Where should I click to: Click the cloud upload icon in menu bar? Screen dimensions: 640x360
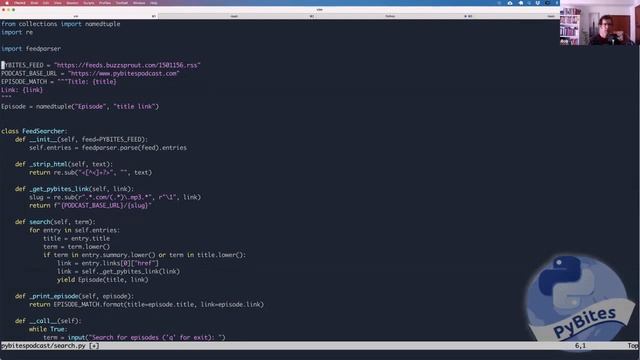510,3
